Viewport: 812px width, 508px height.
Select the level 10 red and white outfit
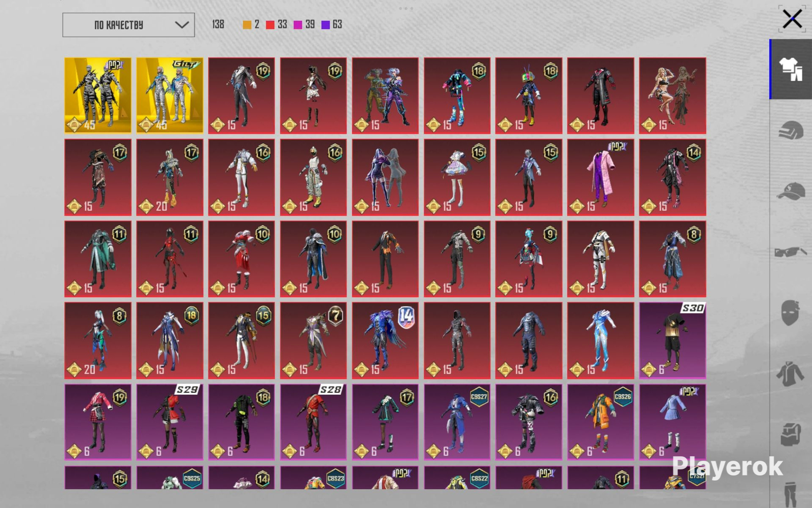[242, 259]
